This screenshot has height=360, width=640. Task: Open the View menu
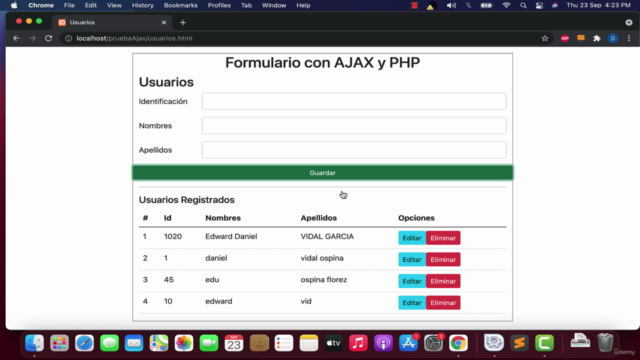(114, 5)
